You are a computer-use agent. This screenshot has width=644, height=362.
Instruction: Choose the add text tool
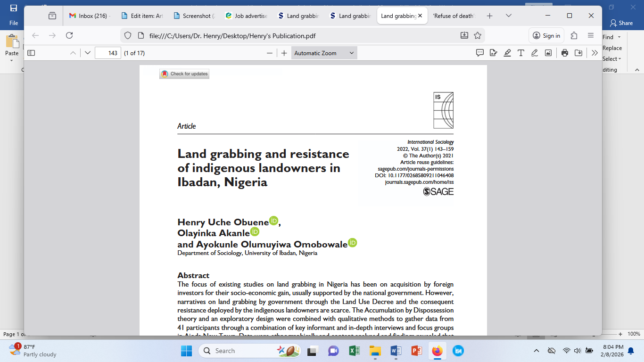pos(521,53)
